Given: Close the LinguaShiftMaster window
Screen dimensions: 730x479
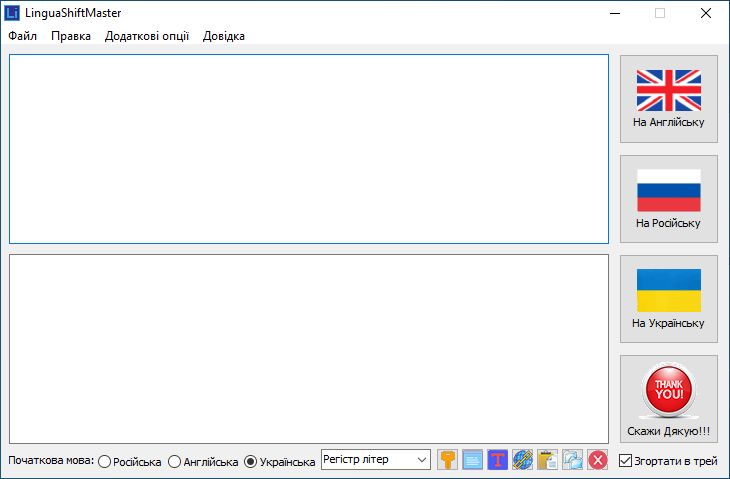Looking at the screenshot, I should coord(706,13).
